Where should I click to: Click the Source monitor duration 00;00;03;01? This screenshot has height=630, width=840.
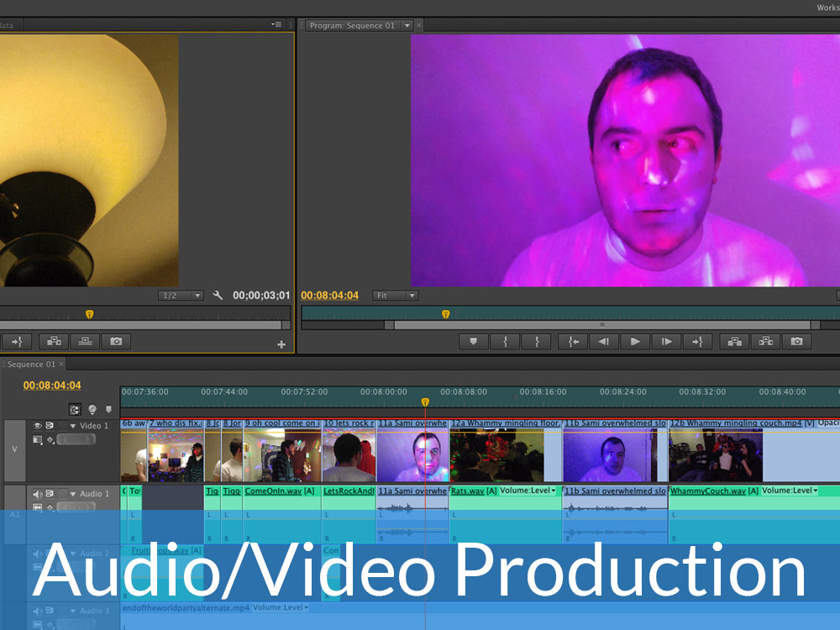(261, 295)
